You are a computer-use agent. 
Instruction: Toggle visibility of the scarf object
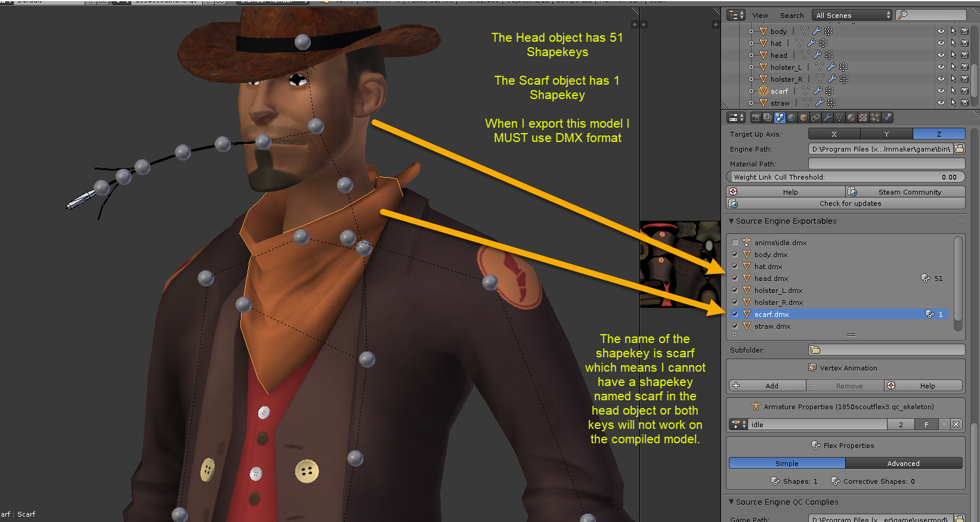point(941,91)
